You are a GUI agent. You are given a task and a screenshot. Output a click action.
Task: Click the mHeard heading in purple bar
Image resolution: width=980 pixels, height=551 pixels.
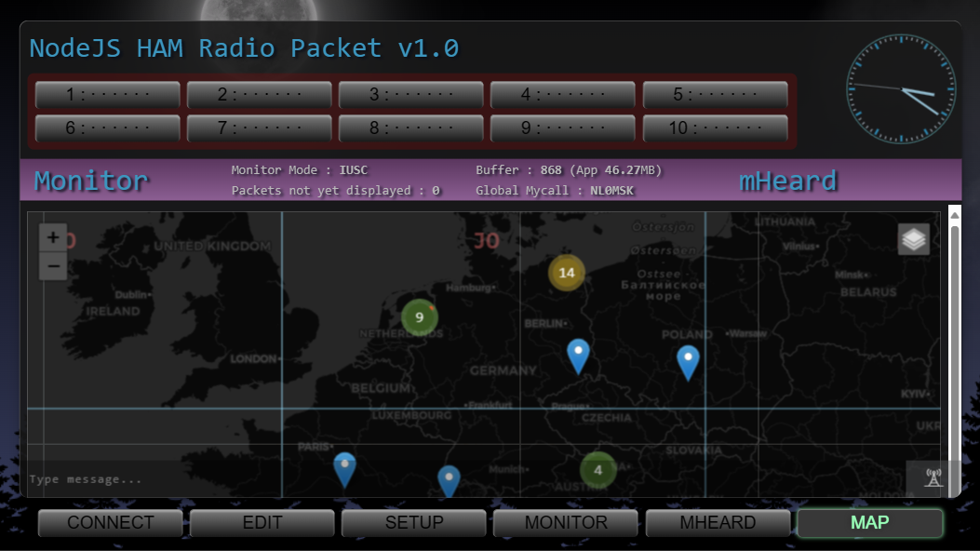click(x=787, y=181)
